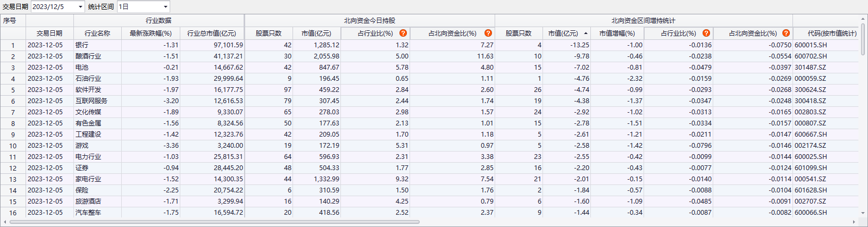Screen dimensions: 868x227
Task: Click the horizontal scrollbar right arrow
Action: coord(855,222)
